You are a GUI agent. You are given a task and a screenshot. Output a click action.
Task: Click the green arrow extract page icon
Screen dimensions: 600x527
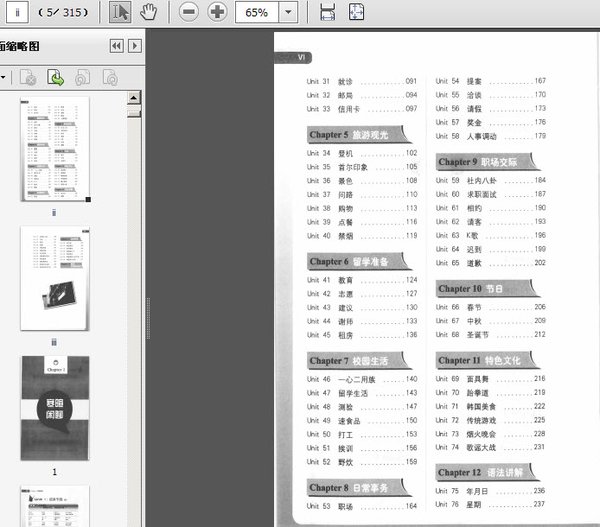[56, 77]
